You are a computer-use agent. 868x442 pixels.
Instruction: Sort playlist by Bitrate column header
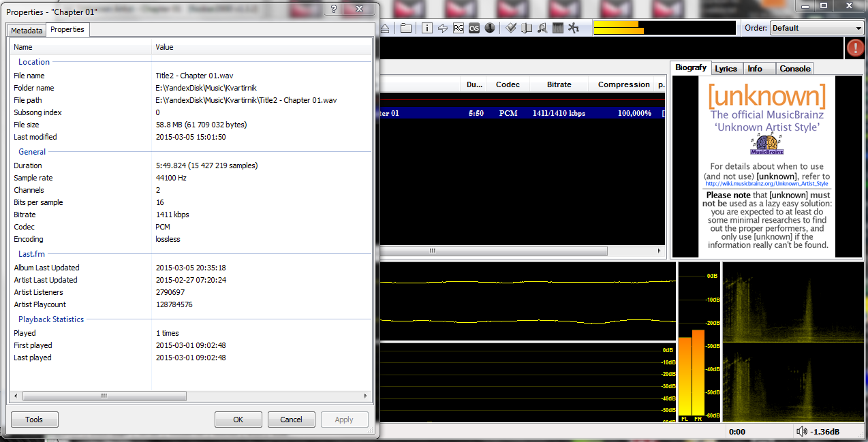coord(559,84)
